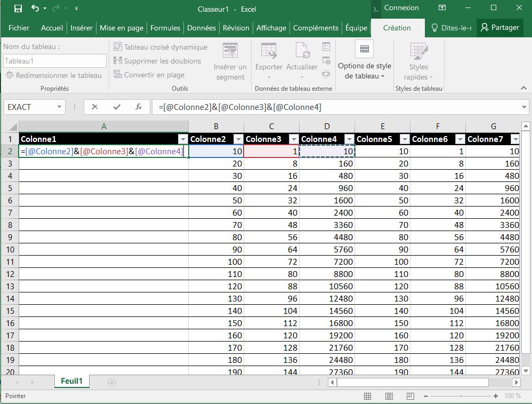This screenshot has width=532, height=404.
Task: Switch to Page Break Preview icon
Action: 410,396
